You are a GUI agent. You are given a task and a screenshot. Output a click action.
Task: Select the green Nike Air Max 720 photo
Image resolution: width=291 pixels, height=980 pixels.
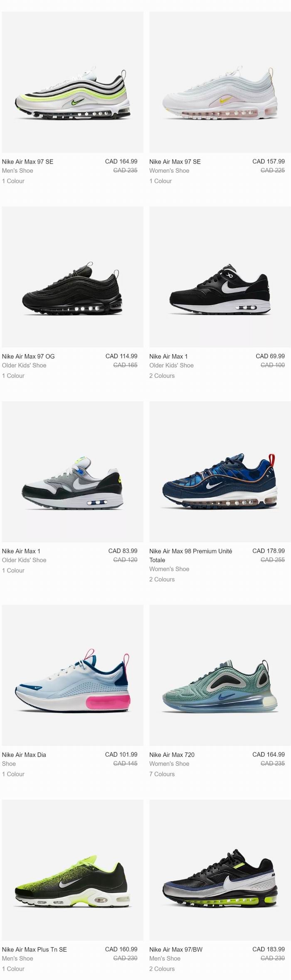(x=220, y=675)
